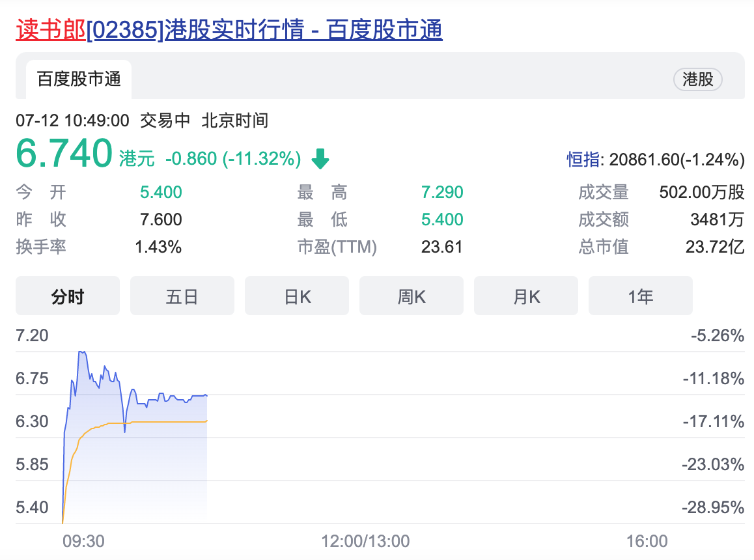Click the 最低 value 5.400

tap(442, 220)
